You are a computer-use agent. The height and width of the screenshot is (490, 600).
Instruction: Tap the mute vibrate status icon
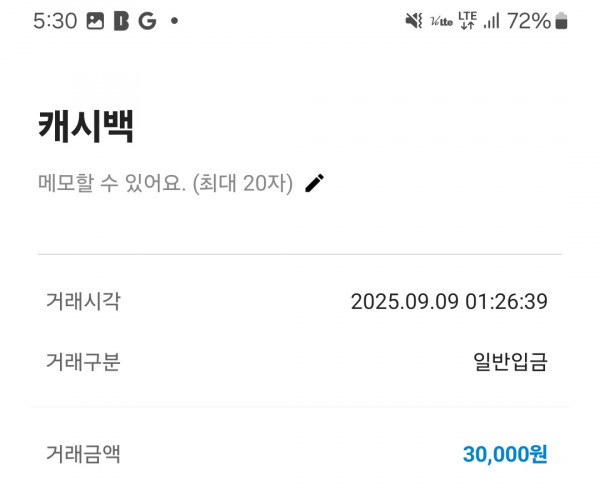pos(414,21)
